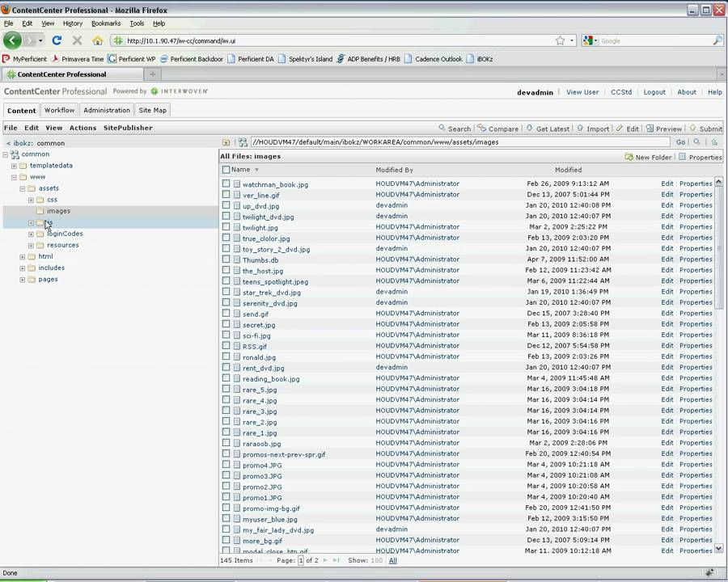Click the Import toolbar icon
The width and height of the screenshot is (728, 582).
tap(580, 128)
